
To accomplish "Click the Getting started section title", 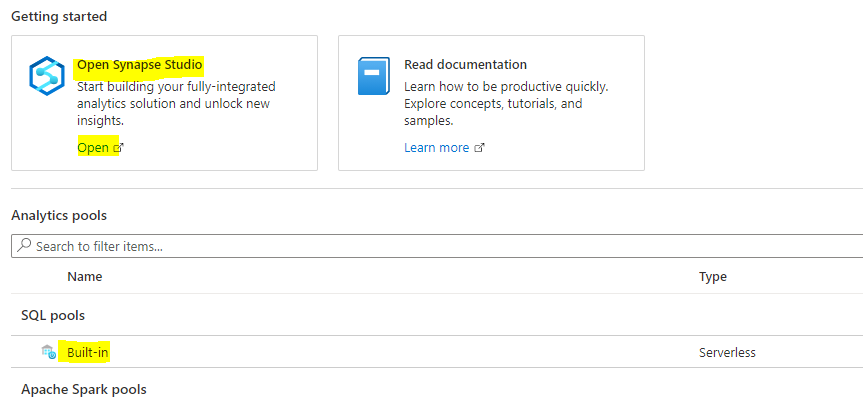I will [59, 17].
